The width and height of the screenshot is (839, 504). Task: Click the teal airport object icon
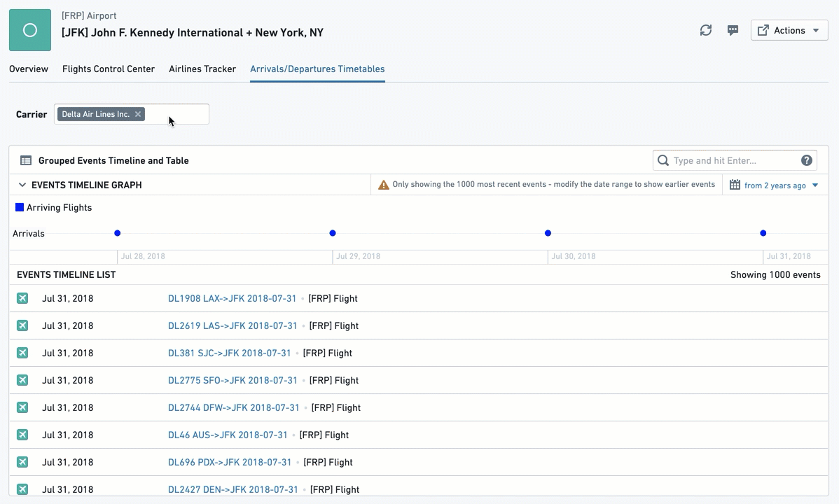tap(30, 30)
